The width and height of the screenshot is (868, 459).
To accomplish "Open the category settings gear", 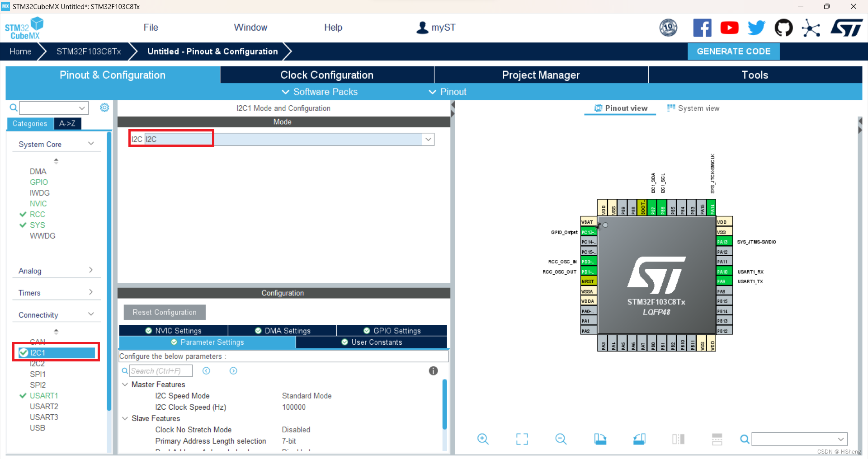I will pos(104,108).
